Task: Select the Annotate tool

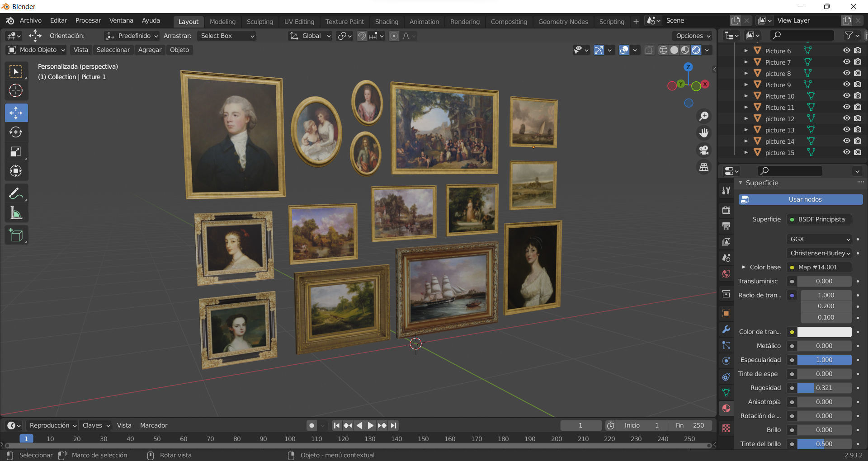Action: (x=16, y=193)
